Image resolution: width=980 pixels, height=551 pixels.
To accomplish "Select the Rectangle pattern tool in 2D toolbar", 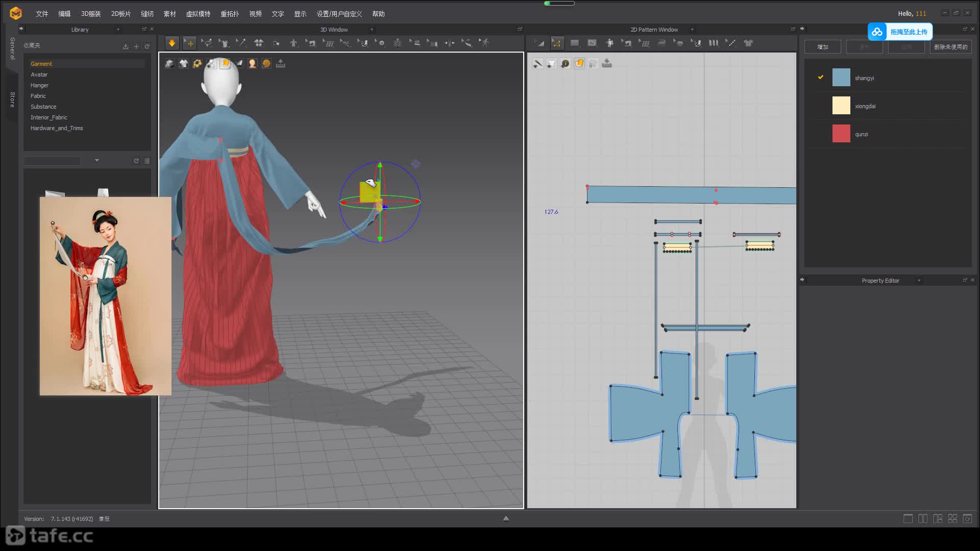I will (574, 43).
